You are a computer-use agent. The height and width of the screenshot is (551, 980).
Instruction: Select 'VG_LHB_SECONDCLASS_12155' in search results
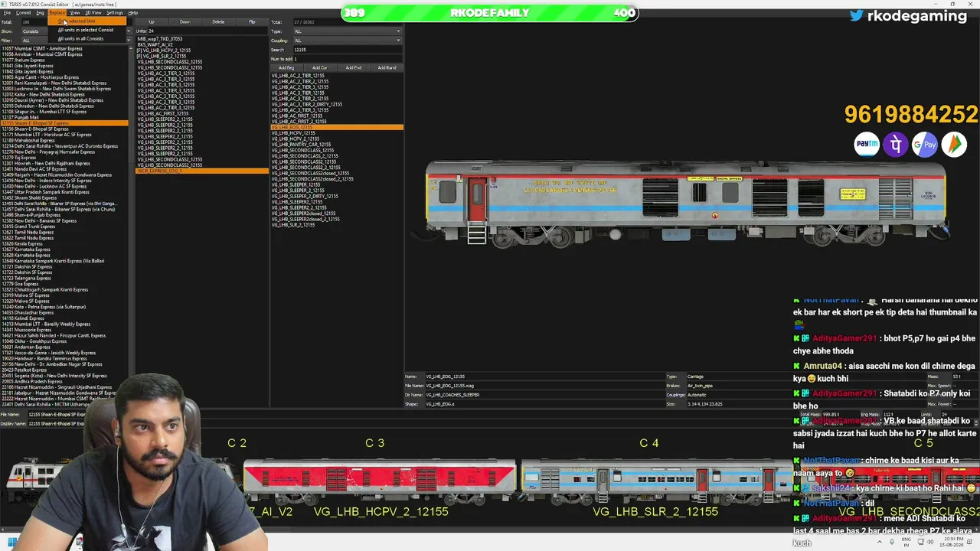coord(302,151)
